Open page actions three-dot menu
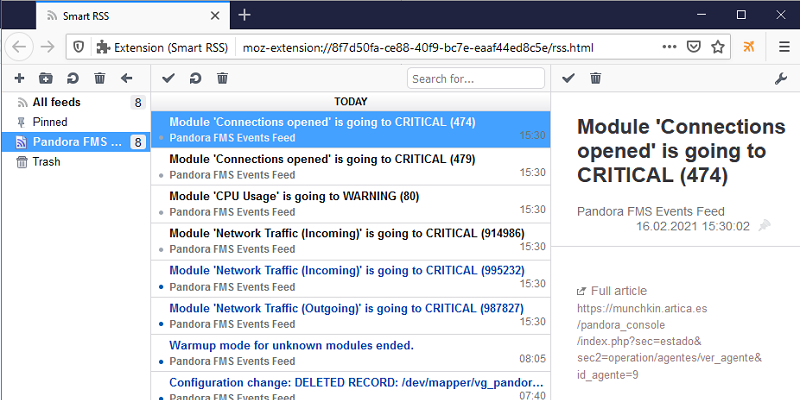This screenshot has height=400, width=800. (x=669, y=47)
